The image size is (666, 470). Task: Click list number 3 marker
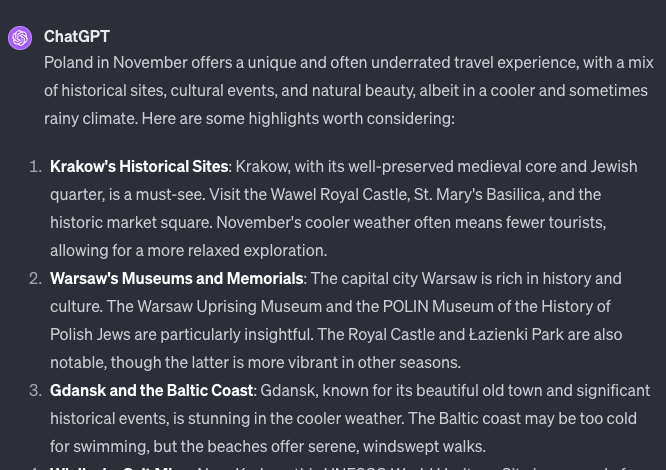(35, 390)
